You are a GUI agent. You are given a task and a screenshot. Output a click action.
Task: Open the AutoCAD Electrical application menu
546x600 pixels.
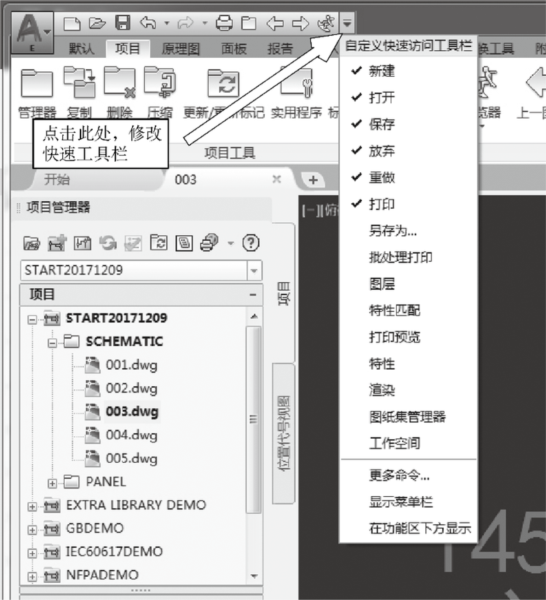[32, 33]
